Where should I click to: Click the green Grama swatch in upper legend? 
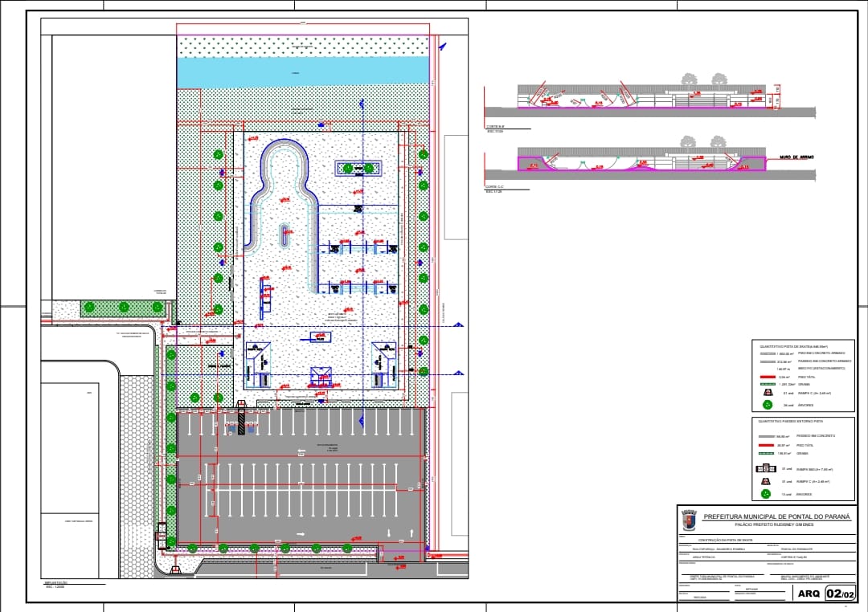point(767,384)
